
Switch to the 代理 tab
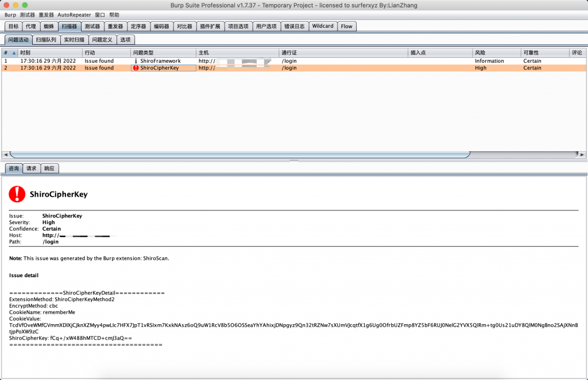[31, 26]
